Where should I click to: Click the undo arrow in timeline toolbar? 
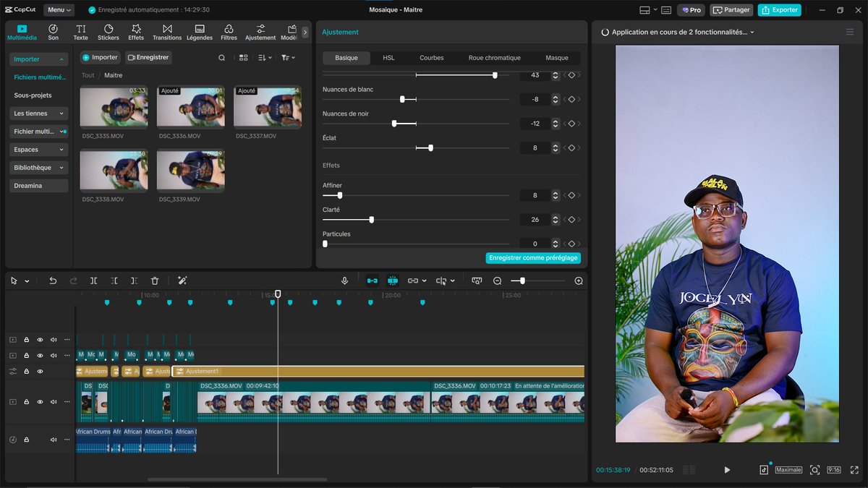(x=53, y=281)
